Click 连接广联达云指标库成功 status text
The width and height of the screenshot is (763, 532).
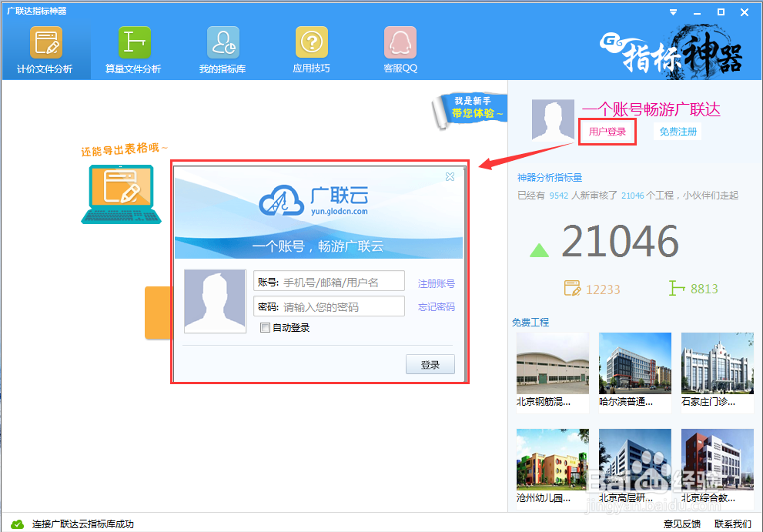point(82,524)
